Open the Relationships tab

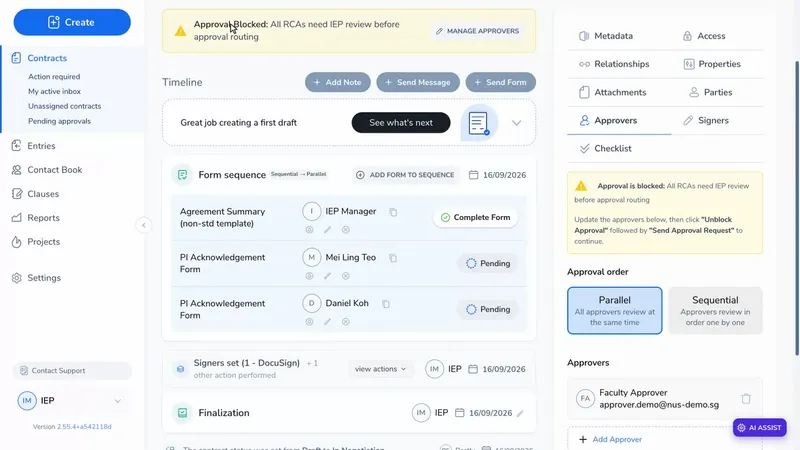tap(614, 64)
